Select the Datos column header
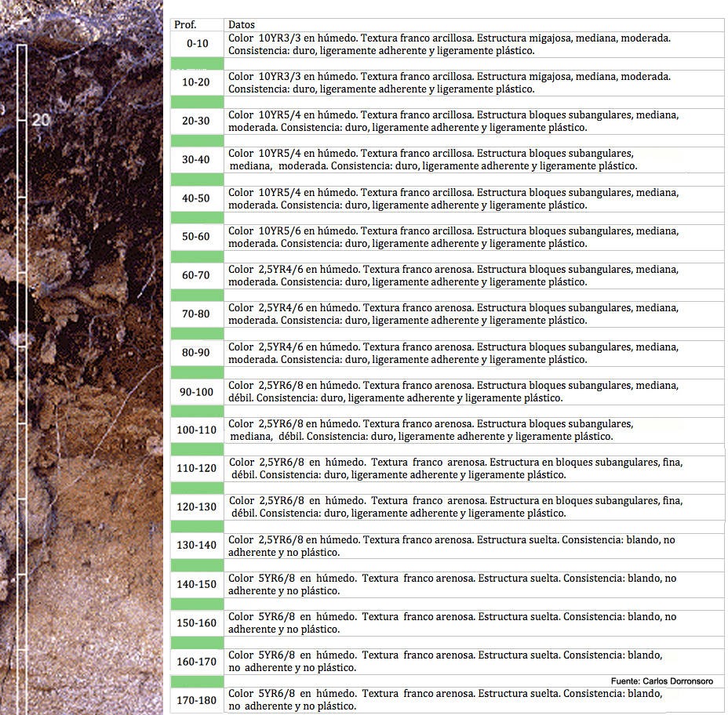Screen dimensions: 728x715 (474, 24)
